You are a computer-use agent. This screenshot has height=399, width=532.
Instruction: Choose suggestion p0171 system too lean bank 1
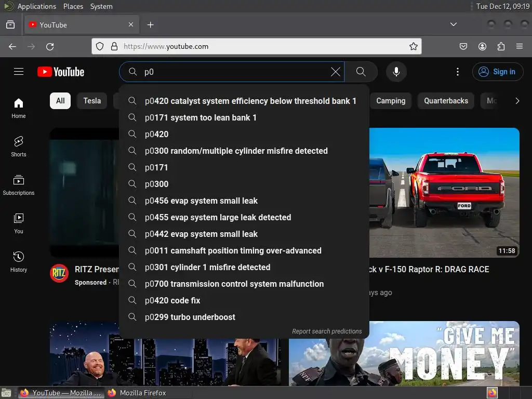click(244, 117)
